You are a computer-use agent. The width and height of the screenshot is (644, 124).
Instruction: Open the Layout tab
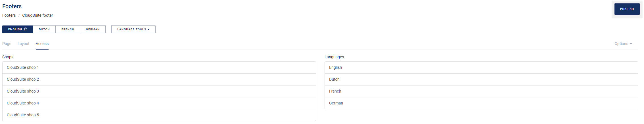(x=23, y=44)
